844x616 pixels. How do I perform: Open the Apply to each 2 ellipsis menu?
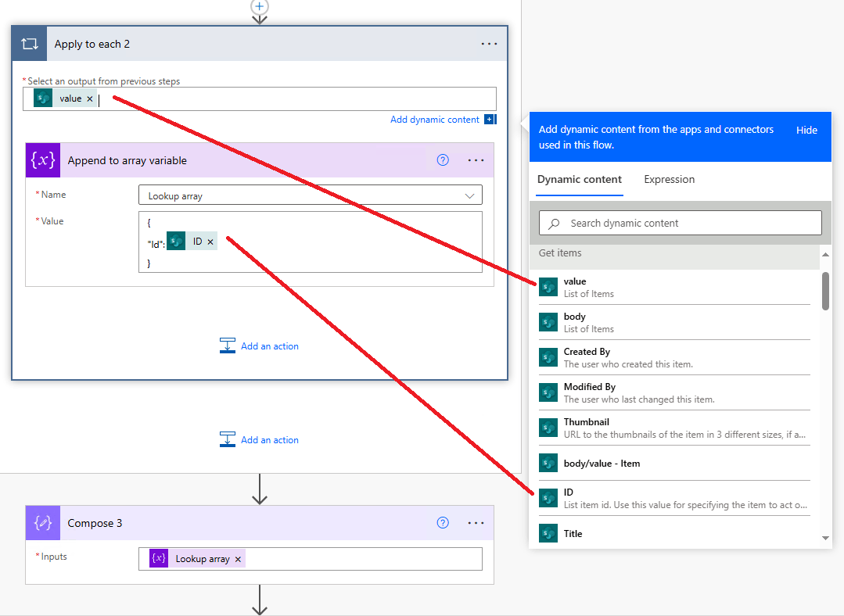489,43
